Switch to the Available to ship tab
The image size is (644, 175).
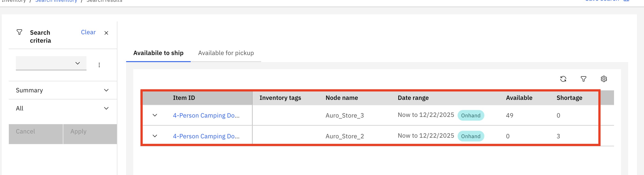[158, 53]
